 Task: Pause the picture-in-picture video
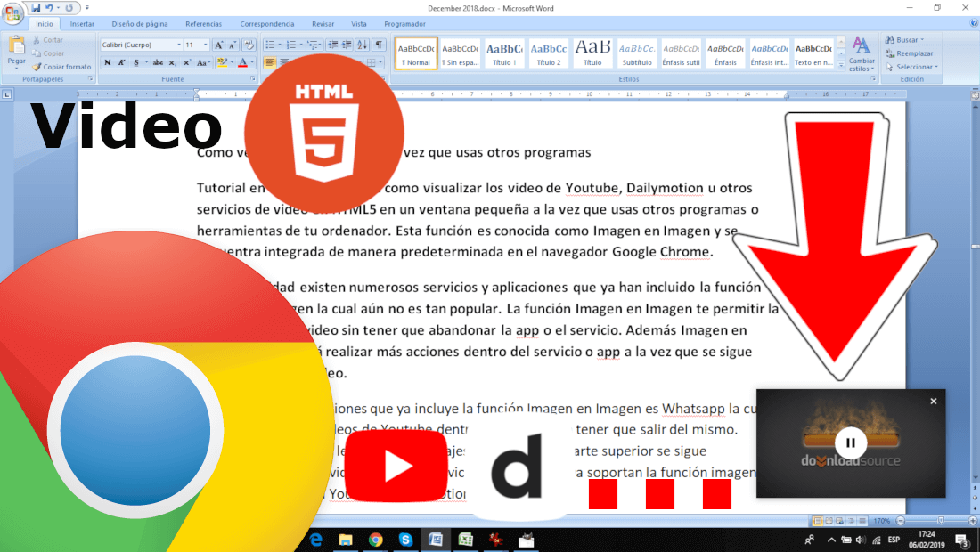click(x=850, y=442)
